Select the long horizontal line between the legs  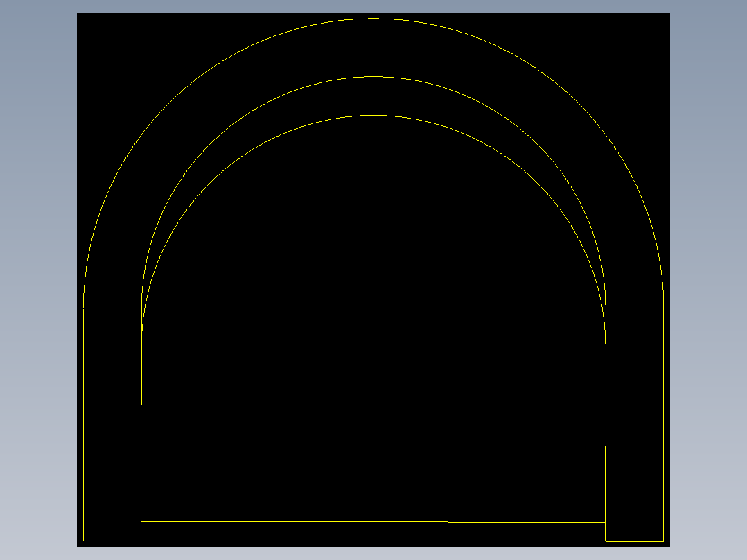[x=373, y=522]
